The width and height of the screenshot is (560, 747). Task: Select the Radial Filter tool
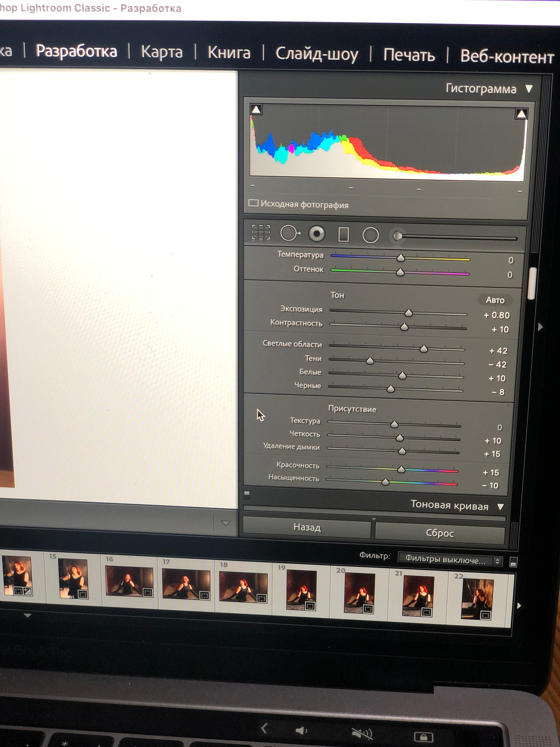pos(370,235)
